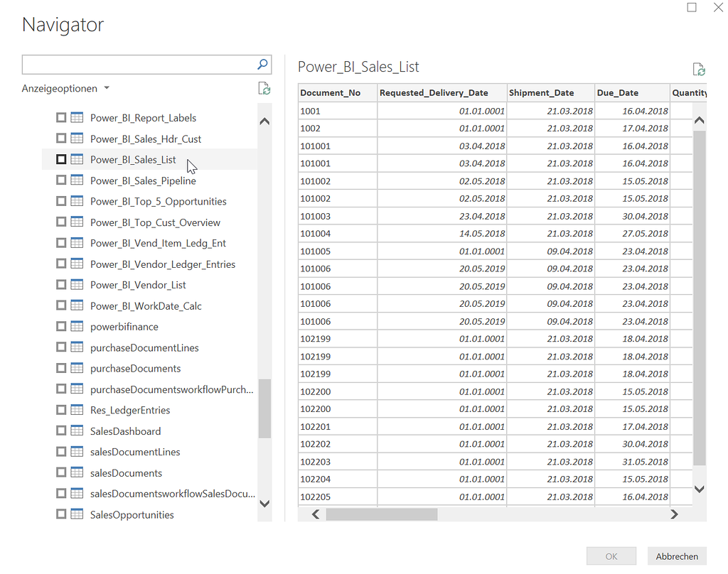Viewport: 728px width, 574px height.
Task: Select the salesDocumentLines table entry
Action: tap(134, 452)
